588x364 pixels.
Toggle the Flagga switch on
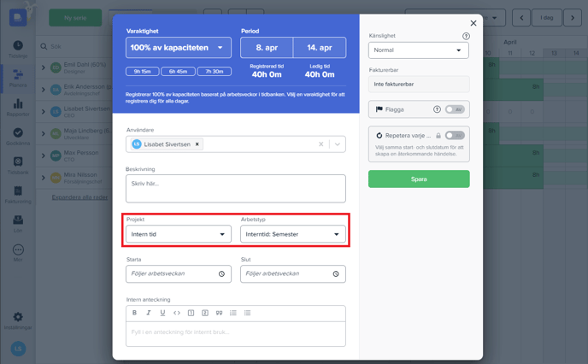(455, 109)
